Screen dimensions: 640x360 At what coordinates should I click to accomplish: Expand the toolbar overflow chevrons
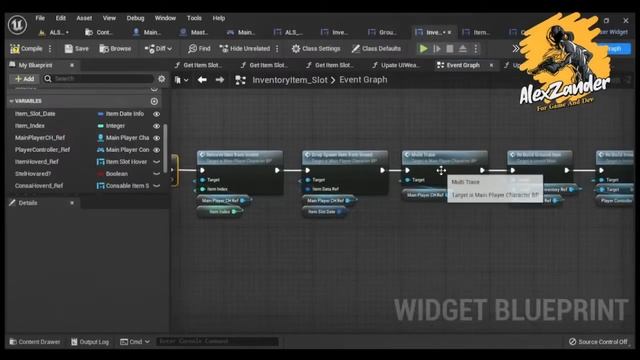[516, 49]
